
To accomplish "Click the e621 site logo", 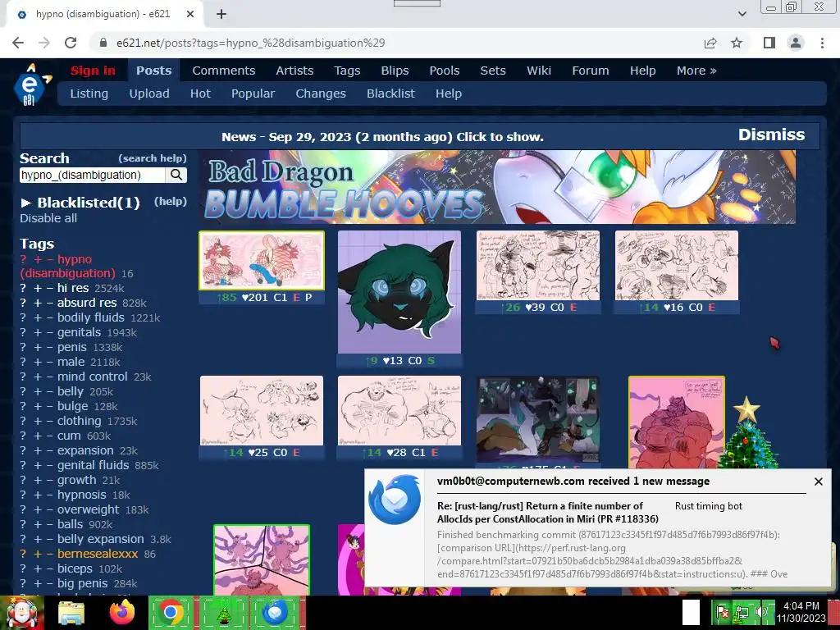I will (x=30, y=84).
